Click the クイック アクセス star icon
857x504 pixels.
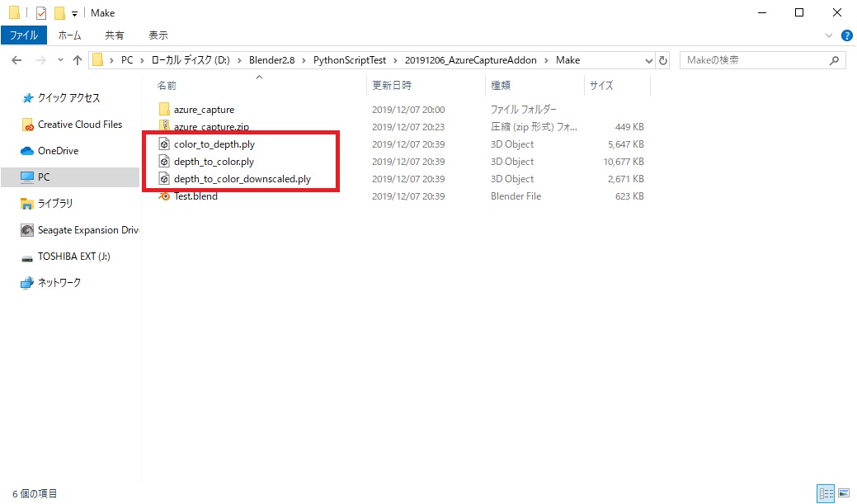[x=27, y=98]
